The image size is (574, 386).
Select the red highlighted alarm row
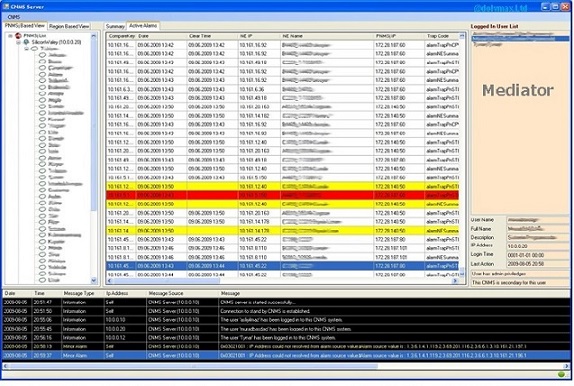click(283, 195)
